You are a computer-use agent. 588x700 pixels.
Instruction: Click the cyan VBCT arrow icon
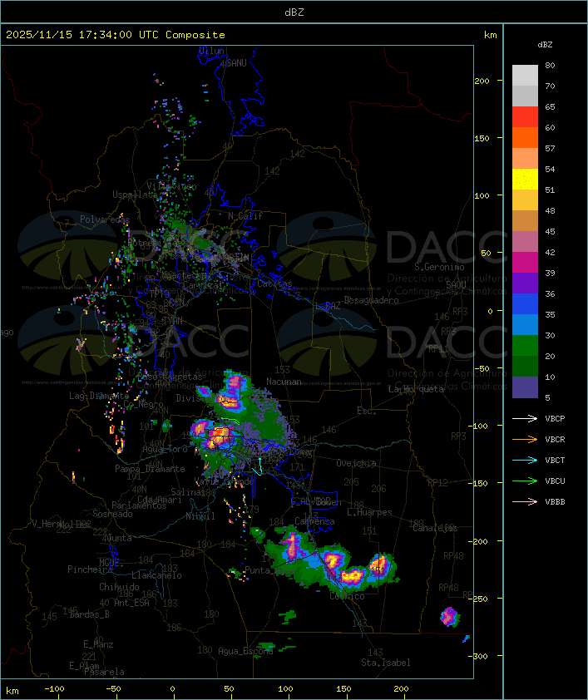pyautogui.click(x=525, y=460)
